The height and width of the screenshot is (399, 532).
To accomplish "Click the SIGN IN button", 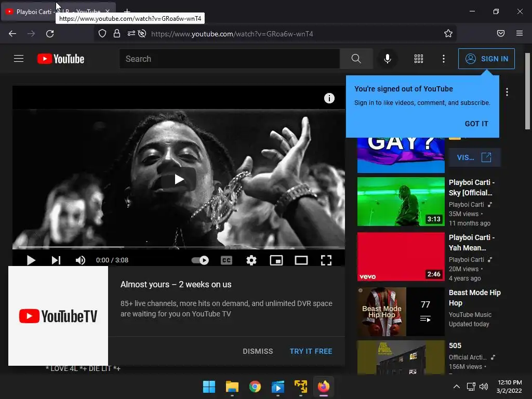I will pos(486,59).
